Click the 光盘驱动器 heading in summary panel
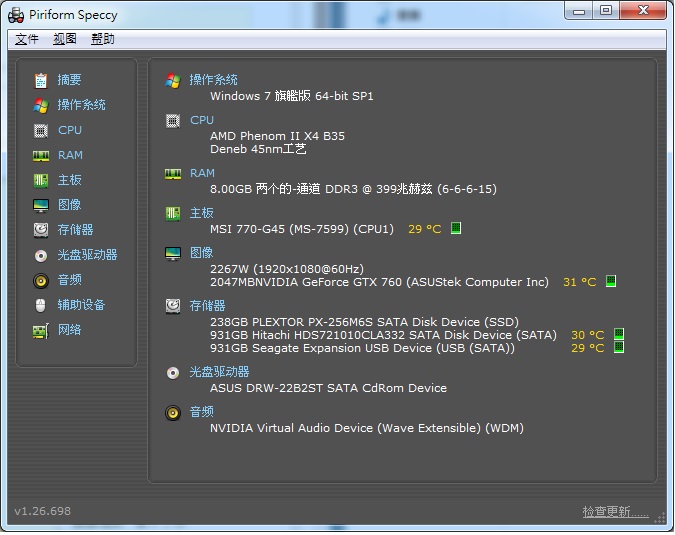Viewport: 675px width, 535px height. pyautogui.click(x=220, y=372)
